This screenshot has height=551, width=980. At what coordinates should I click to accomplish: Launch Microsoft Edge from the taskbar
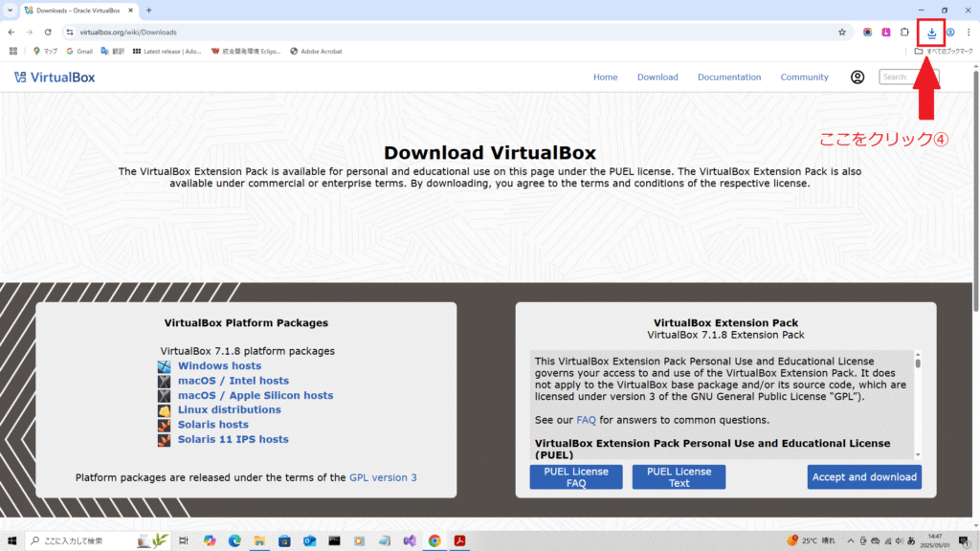pos(234,541)
